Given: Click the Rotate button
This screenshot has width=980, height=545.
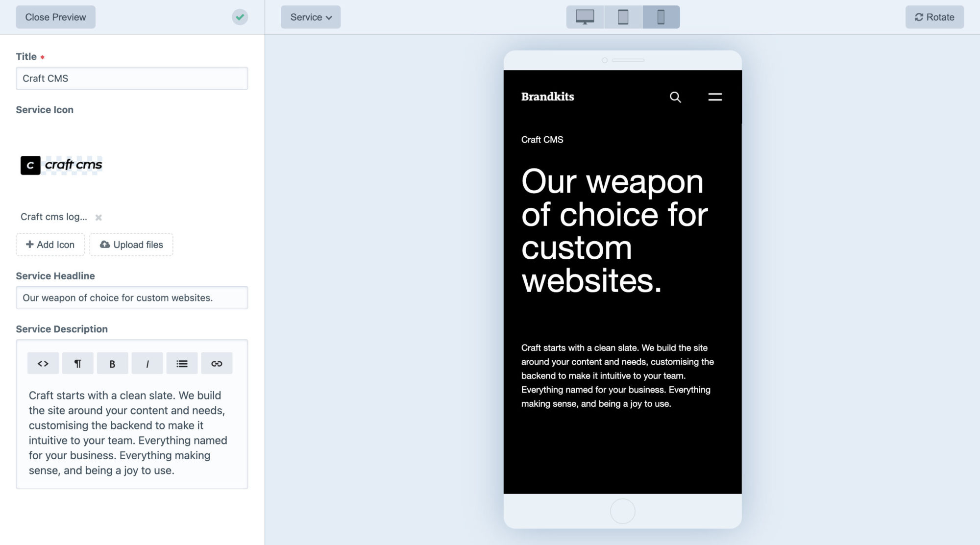Looking at the screenshot, I should coord(934,17).
